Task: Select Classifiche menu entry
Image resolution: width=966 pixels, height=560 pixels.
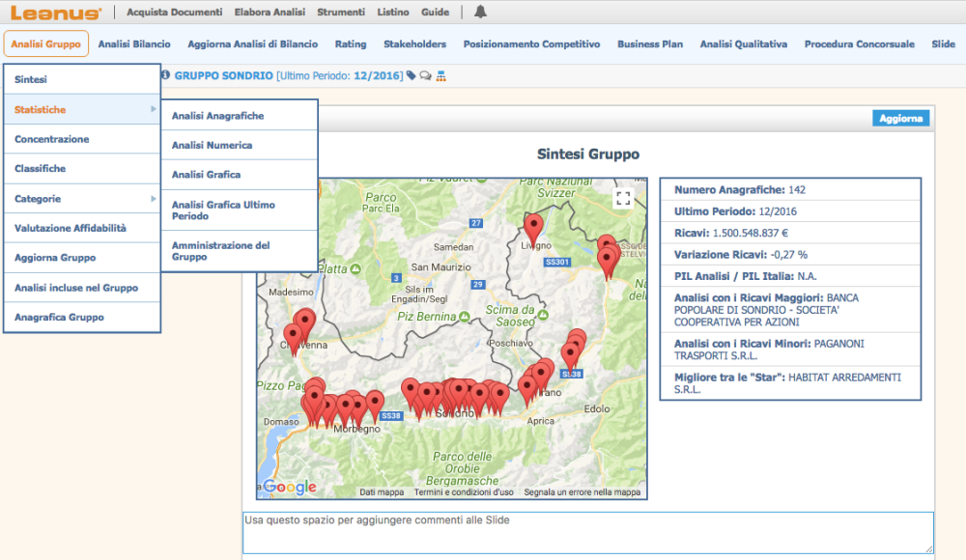Action: 82,169
